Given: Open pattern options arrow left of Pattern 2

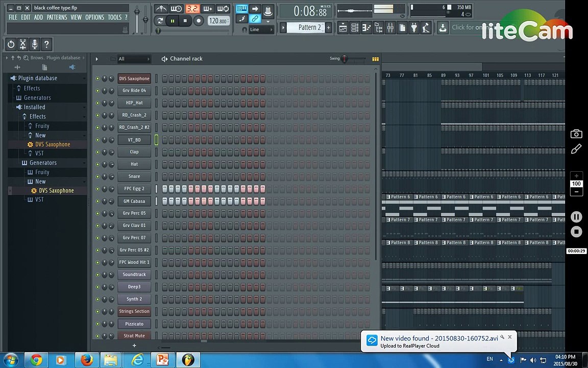Looking at the screenshot, I should [283, 28].
